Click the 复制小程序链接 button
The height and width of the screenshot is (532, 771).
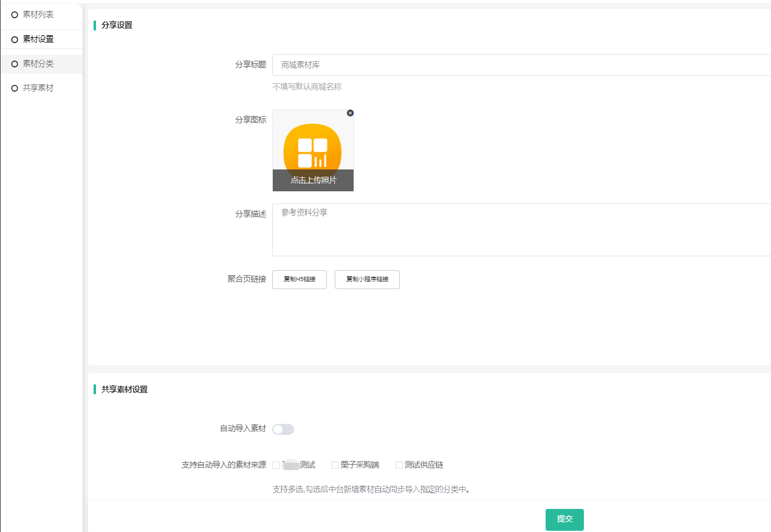pos(367,279)
